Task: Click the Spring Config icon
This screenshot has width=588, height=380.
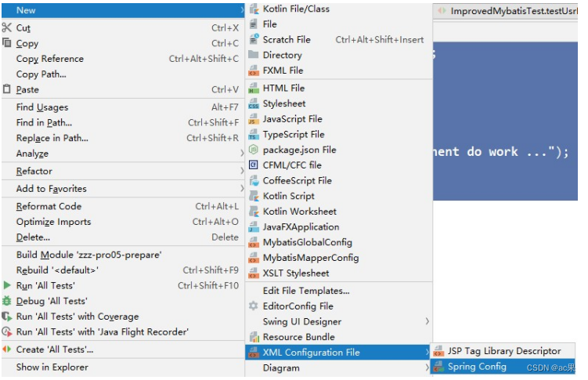Action: point(438,367)
